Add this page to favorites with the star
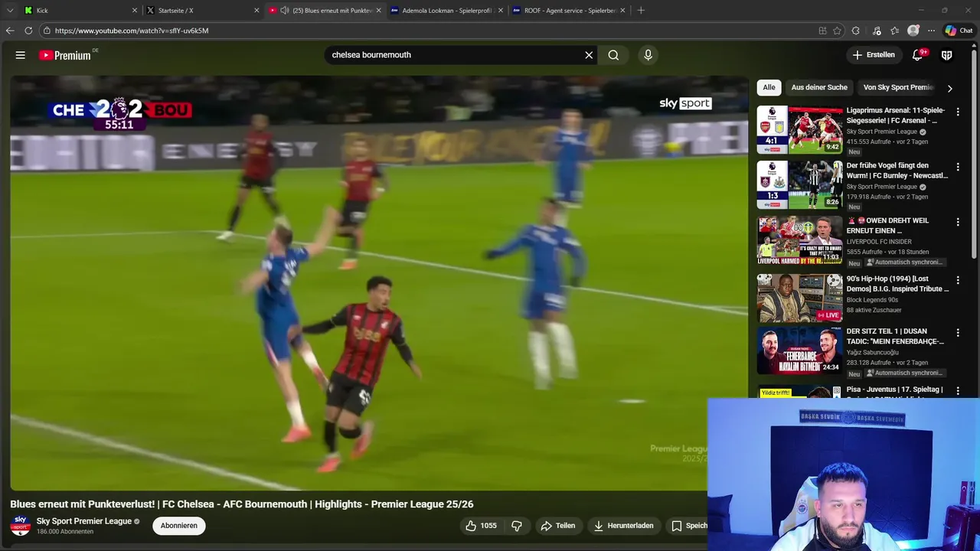The image size is (980, 551). (837, 31)
